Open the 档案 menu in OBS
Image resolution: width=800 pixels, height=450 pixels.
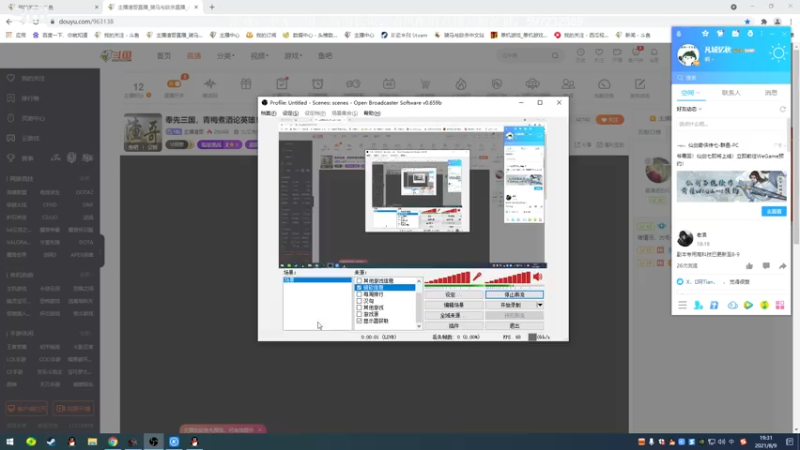(268, 113)
